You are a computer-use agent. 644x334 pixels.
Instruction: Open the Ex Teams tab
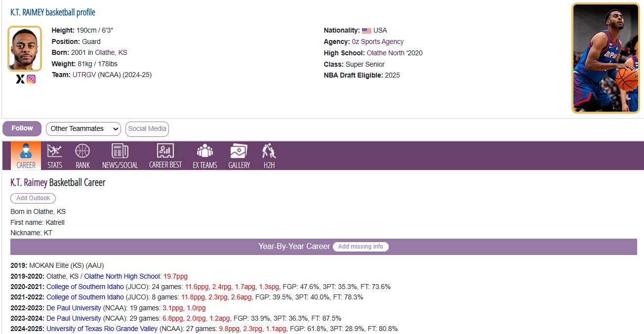(205, 156)
